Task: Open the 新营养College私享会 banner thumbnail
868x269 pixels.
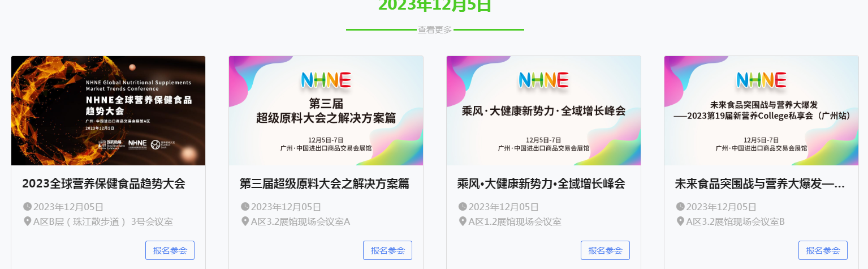Action: coord(761,110)
